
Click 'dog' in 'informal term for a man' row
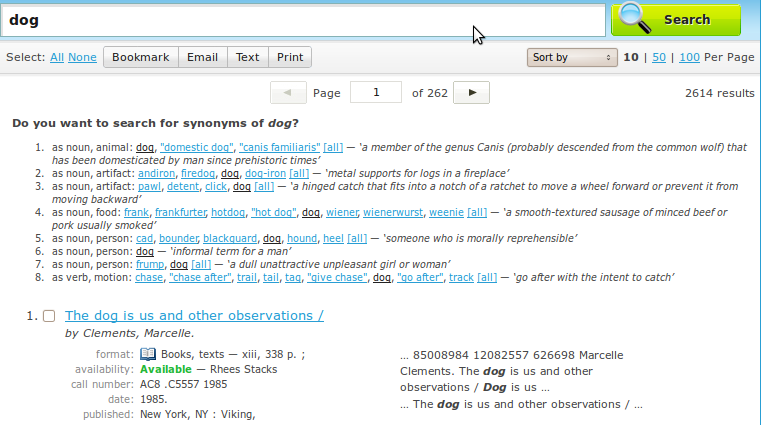click(145, 251)
